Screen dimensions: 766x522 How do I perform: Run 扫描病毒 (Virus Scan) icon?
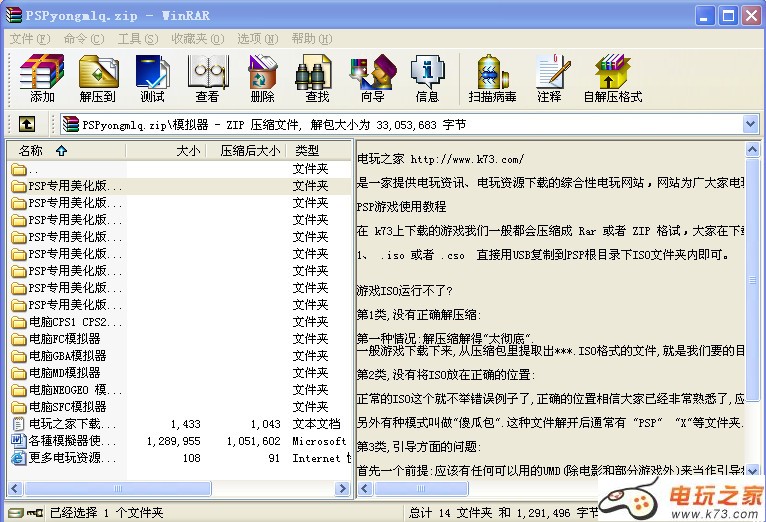coord(492,74)
